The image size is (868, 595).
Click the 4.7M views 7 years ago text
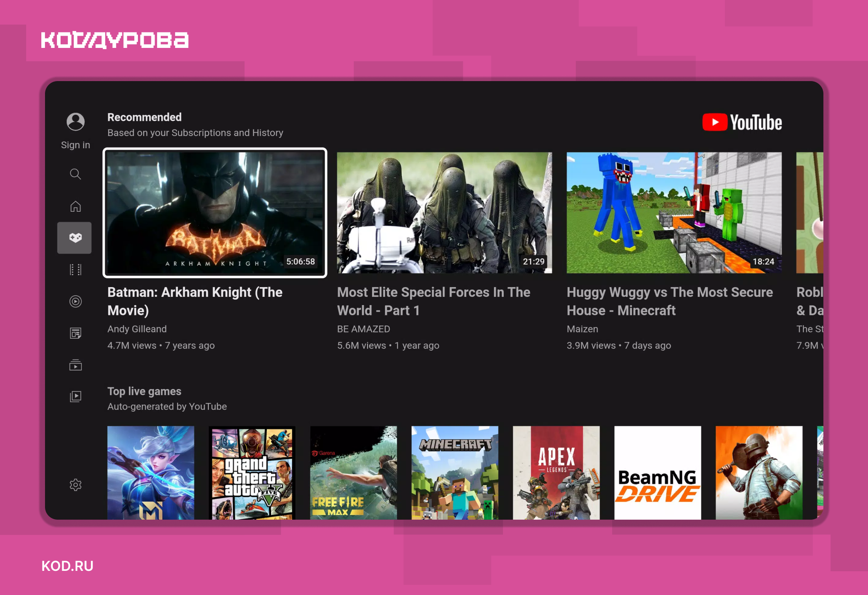click(x=161, y=345)
